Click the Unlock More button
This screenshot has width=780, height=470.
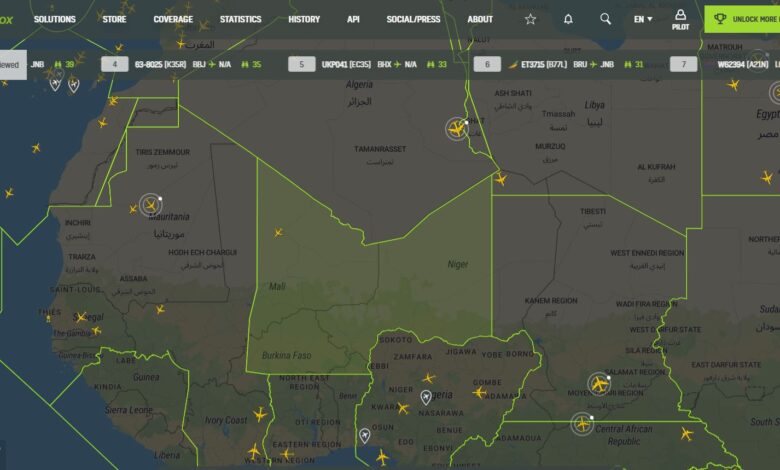click(741, 19)
